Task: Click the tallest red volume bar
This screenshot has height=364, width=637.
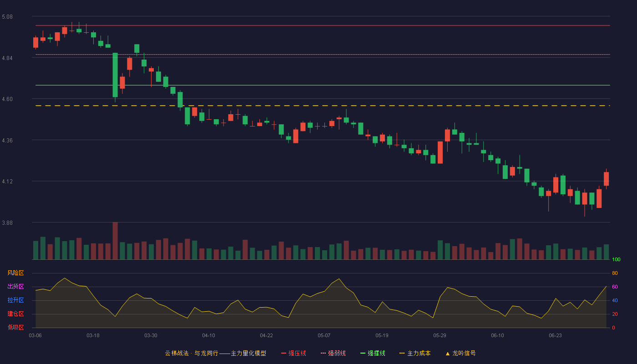Action: click(x=115, y=241)
